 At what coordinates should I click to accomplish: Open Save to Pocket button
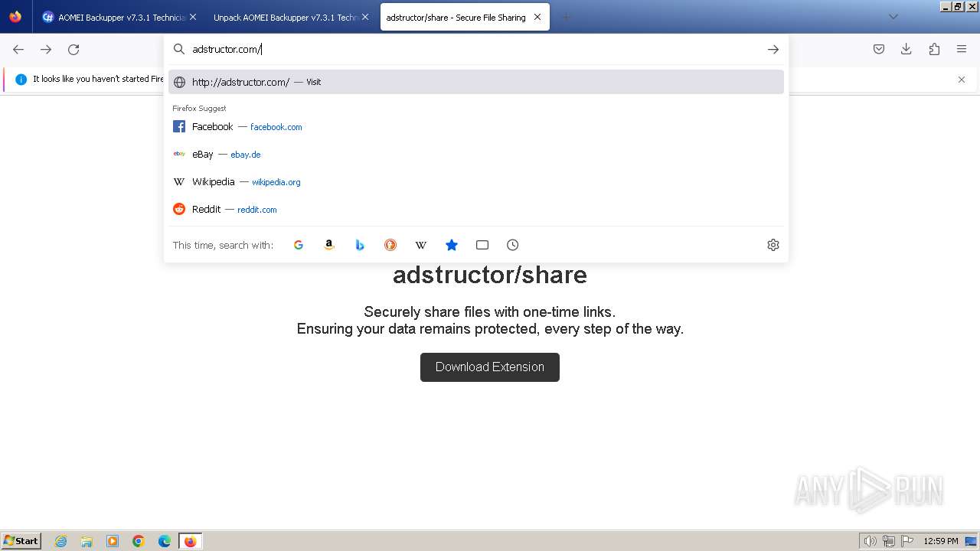[x=879, y=49]
